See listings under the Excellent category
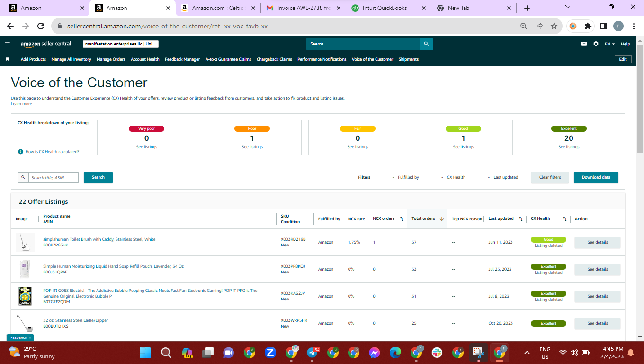The width and height of the screenshot is (644, 364). pyautogui.click(x=569, y=147)
